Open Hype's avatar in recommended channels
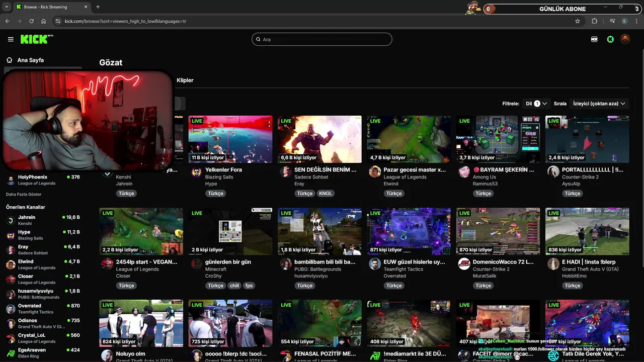The width and height of the screenshot is (644, 362). coord(11,235)
